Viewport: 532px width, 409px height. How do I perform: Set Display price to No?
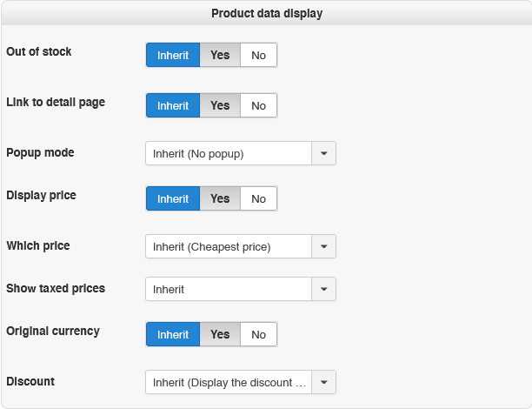(258, 198)
